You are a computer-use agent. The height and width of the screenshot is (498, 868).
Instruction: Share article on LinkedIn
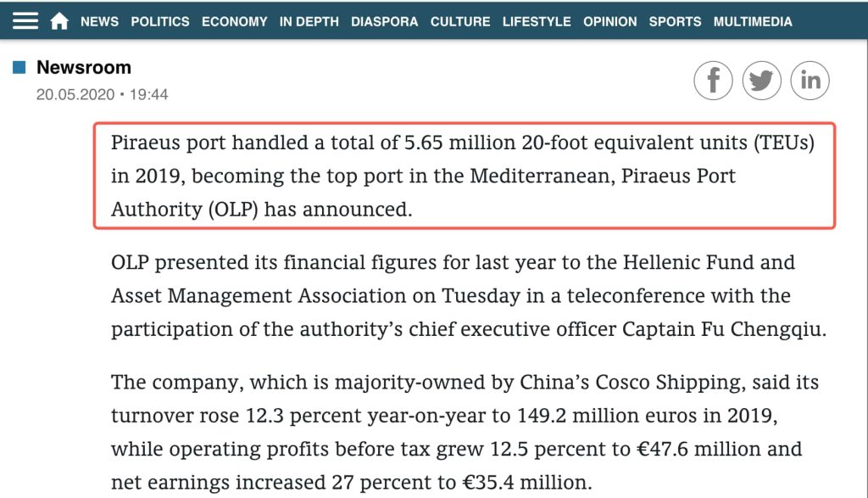coord(810,81)
